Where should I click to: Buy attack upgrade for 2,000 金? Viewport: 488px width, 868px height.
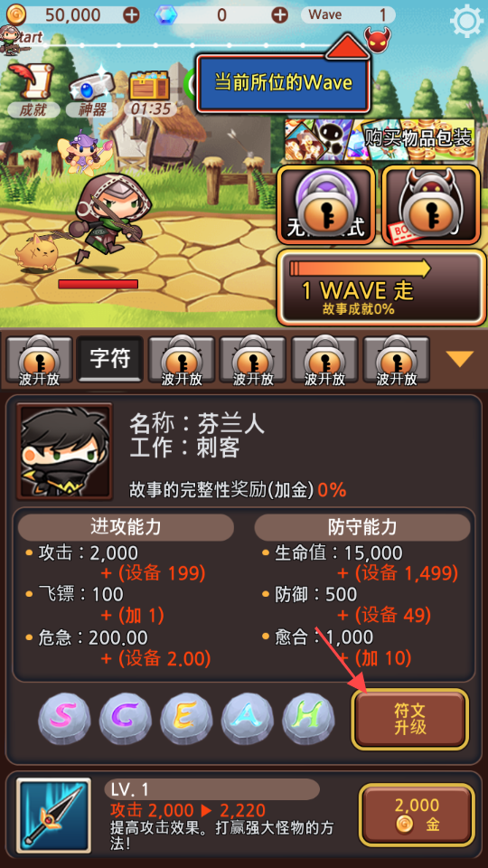click(418, 815)
